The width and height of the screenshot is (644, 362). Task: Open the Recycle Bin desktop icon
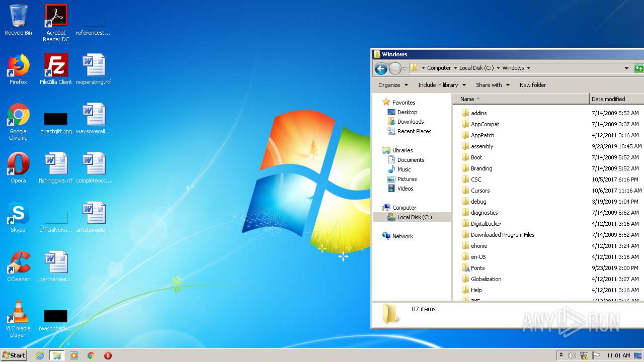point(18,21)
